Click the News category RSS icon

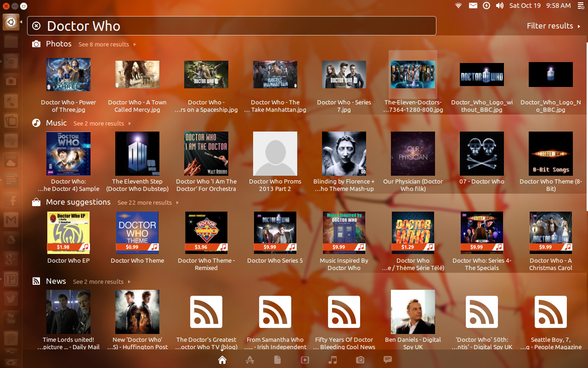pyautogui.click(x=36, y=281)
